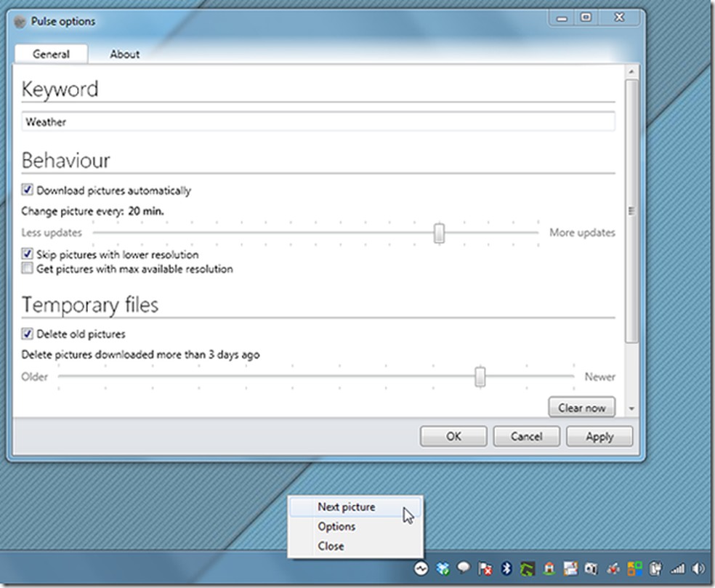Click the colored squares tray icon

tap(635, 568)
